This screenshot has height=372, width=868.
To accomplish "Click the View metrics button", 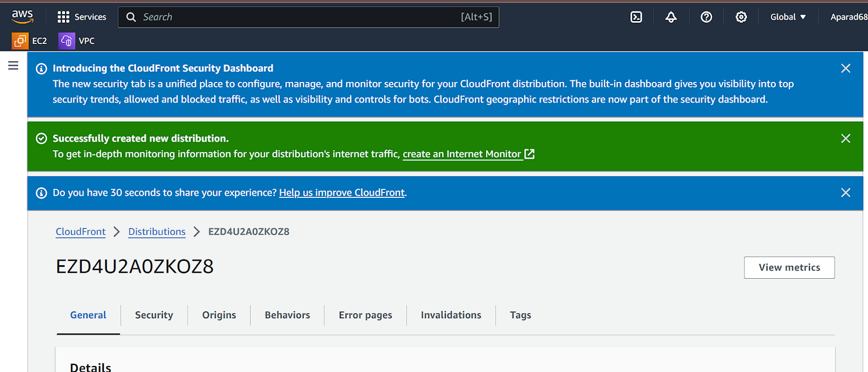I will pos(789,267).
